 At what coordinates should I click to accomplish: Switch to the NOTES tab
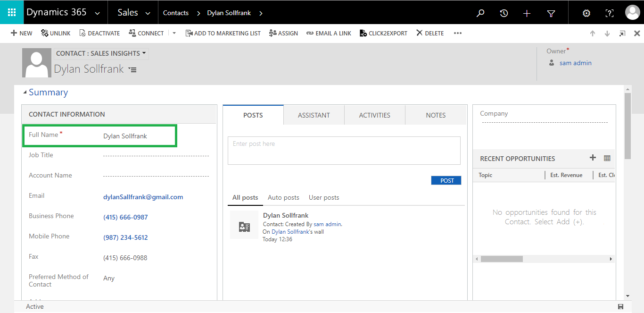click(436, 115)
